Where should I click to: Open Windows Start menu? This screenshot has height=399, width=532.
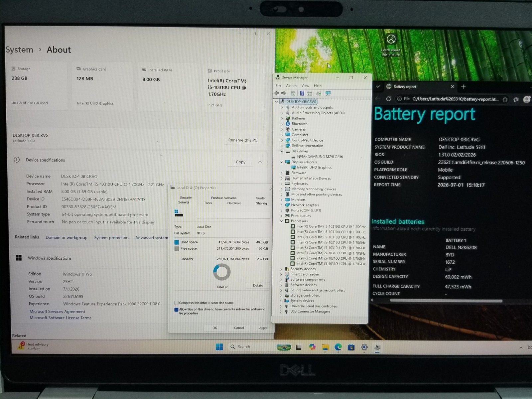coord(219,347)
